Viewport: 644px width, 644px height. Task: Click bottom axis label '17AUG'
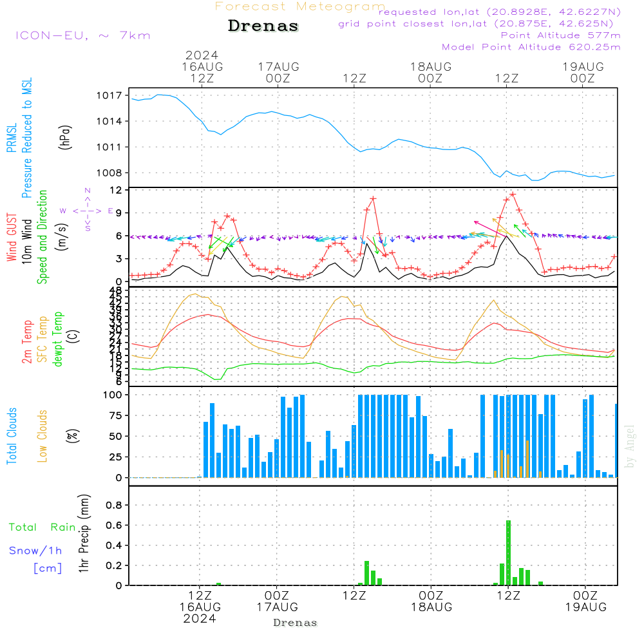(x=277, y=607)
